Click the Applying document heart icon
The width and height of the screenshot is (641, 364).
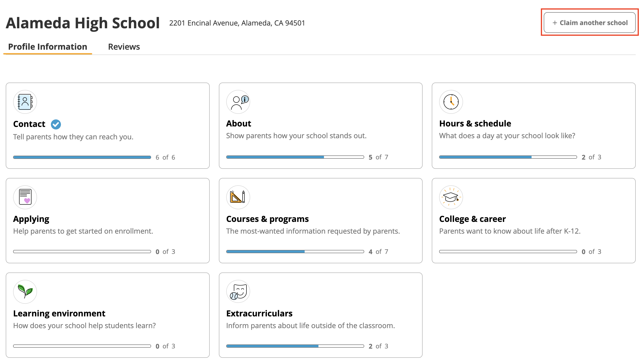click(25, 197)
